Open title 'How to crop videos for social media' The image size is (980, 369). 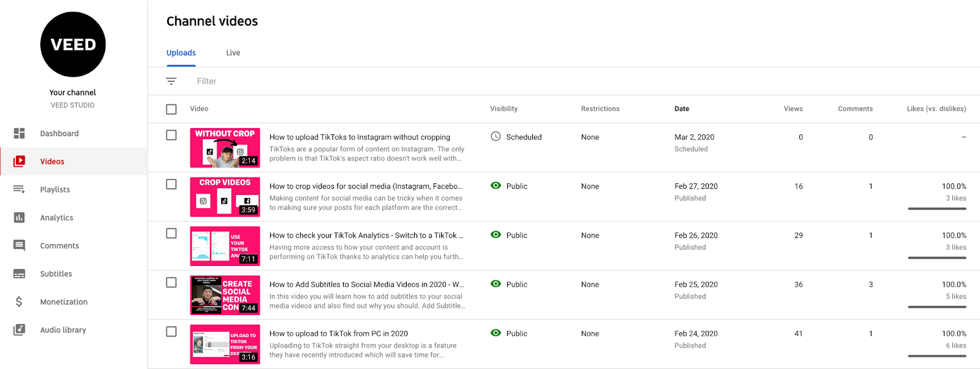pos(366,186)
